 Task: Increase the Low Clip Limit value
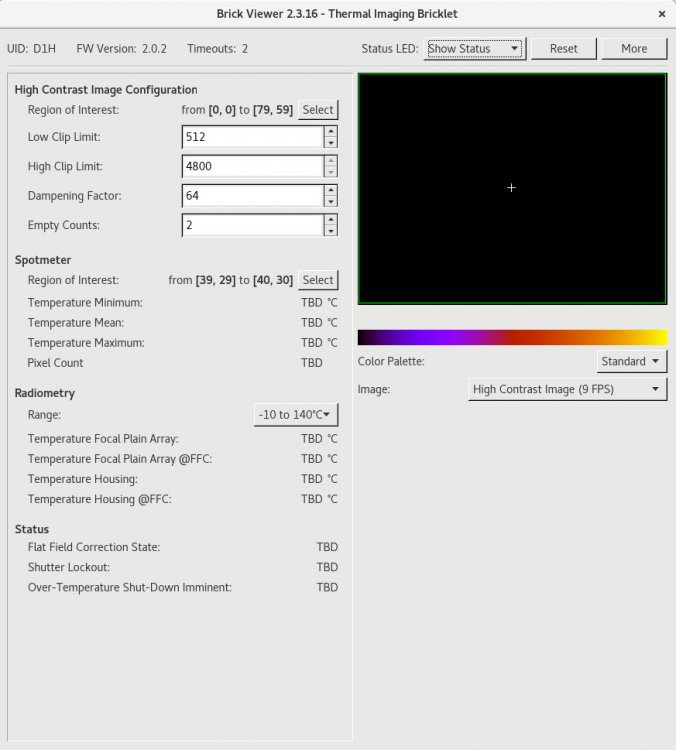tap(331, 131)
